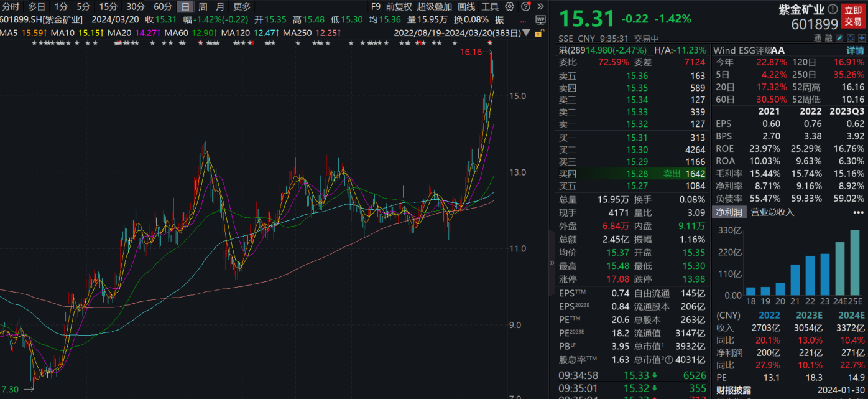Screen dimensions: 868x399
Task: Click the 买五 15.27 order row
Action: click(632, 185)
